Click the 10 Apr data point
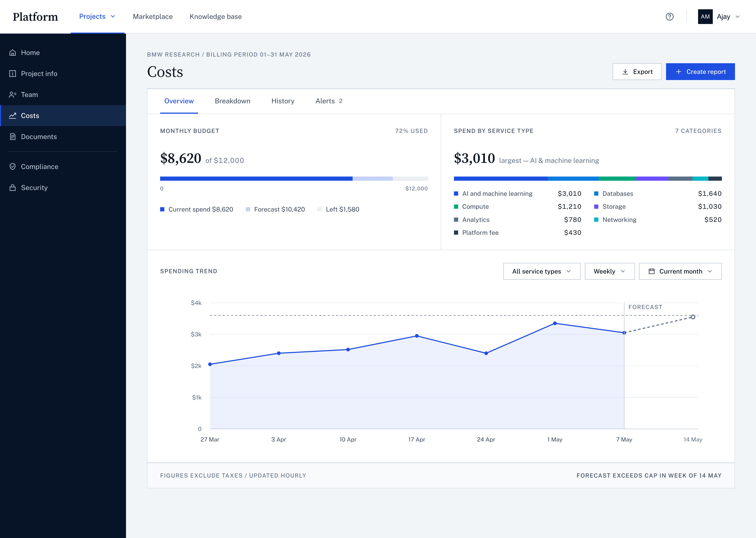Screen dimensions: 756x538 (x=348, y=350)
